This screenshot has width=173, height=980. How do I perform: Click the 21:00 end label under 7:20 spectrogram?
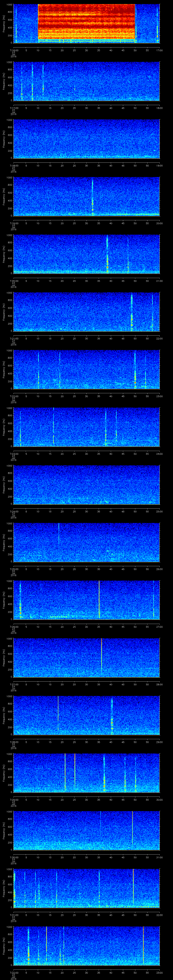click(160, 281)
